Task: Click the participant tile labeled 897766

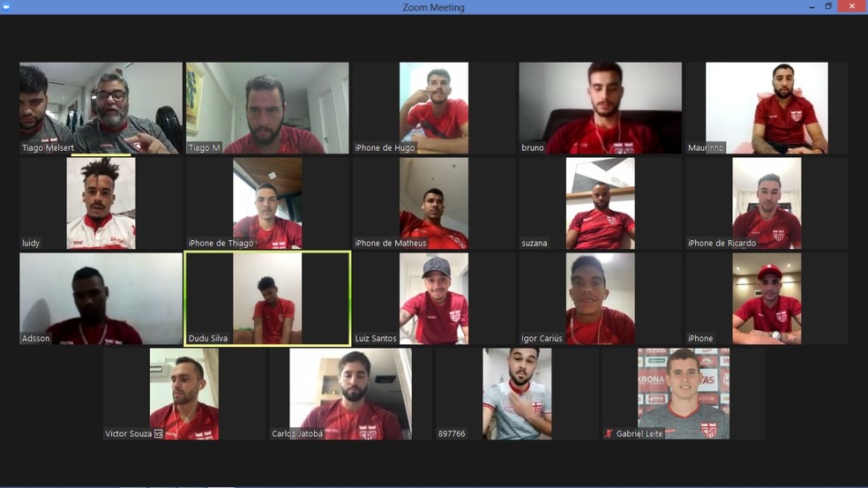Action: point(516,394)
